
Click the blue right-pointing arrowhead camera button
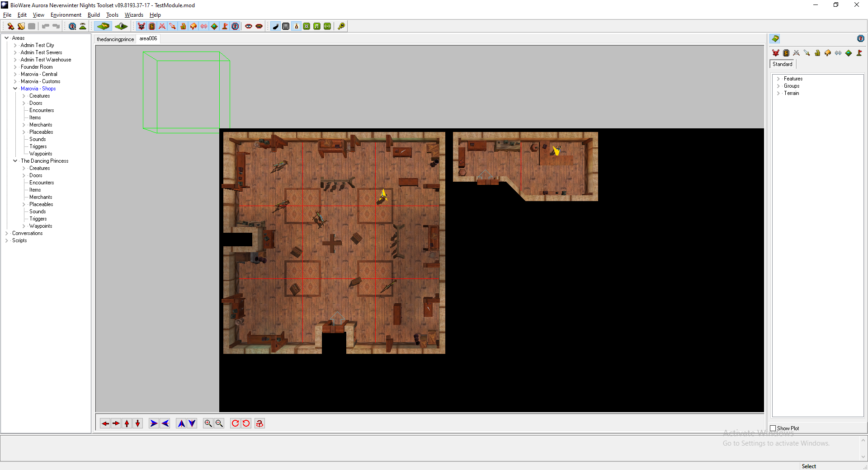(154, 423)
